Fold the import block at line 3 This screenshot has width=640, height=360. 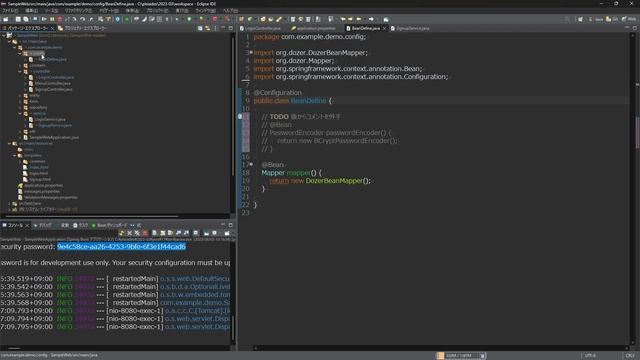pos(251,52)
